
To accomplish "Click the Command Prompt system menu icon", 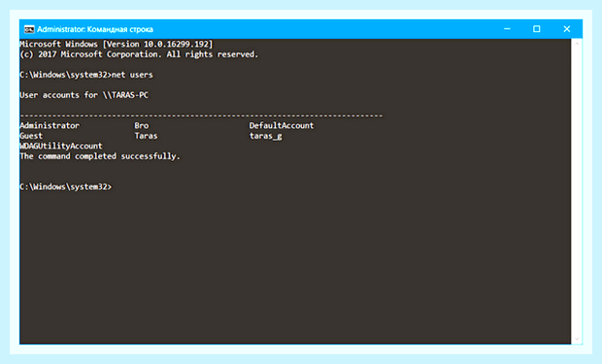I will point(29,29).
